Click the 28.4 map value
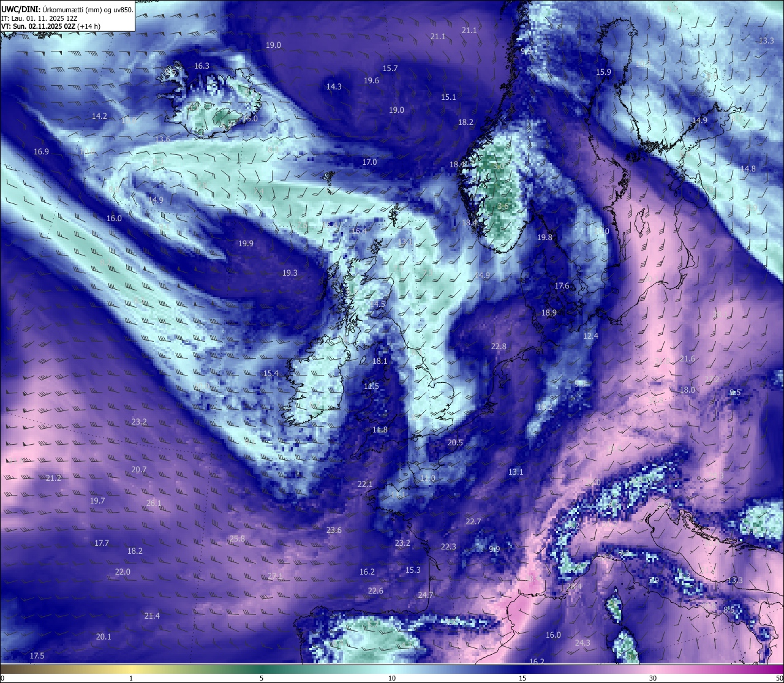Screen dimensions: 784x683 [574, 587]
